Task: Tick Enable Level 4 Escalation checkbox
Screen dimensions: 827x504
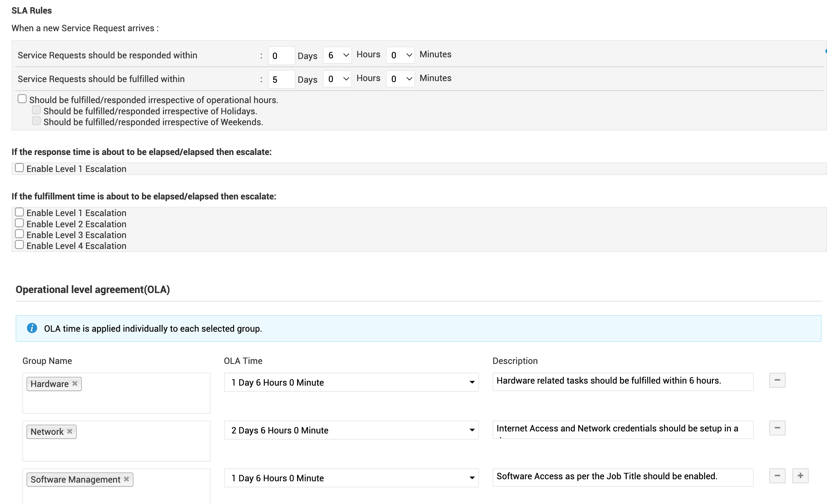Action: point(19,245)
